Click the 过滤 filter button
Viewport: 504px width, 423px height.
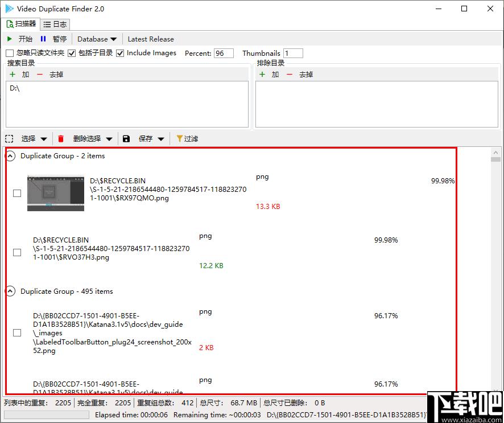(187, 139)
